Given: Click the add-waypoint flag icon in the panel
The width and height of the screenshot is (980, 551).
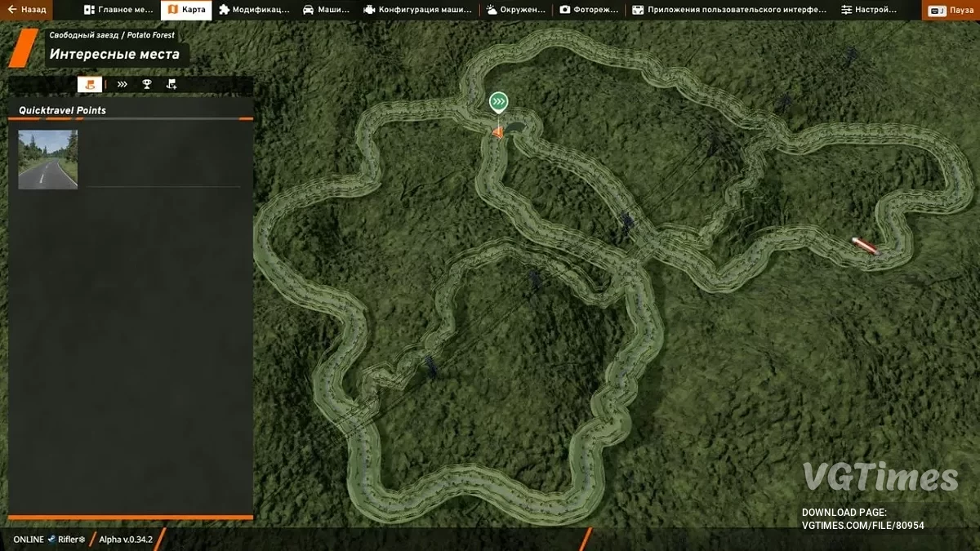Looking at the screenshot, I should click(171, 83).
